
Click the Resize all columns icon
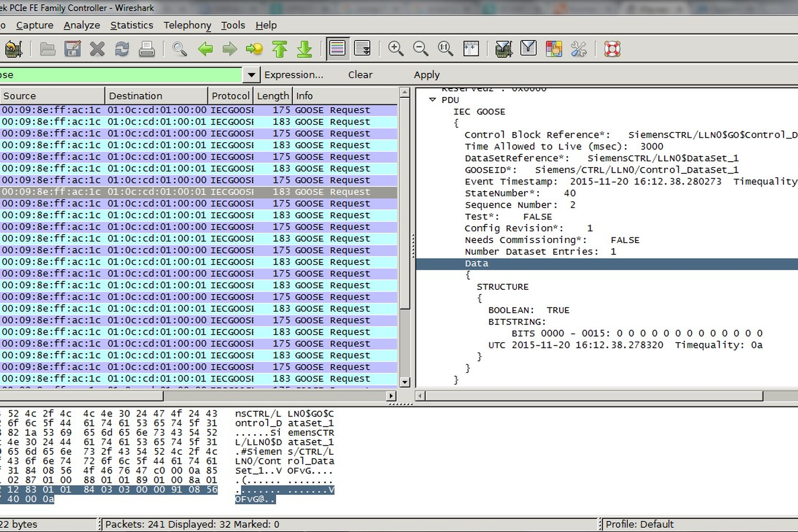point(471,49)
